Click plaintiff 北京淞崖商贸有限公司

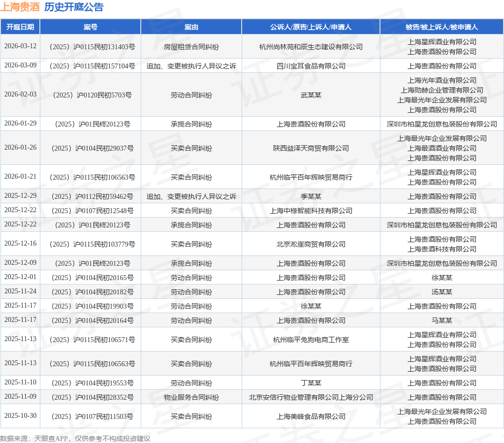click(311, 244)
